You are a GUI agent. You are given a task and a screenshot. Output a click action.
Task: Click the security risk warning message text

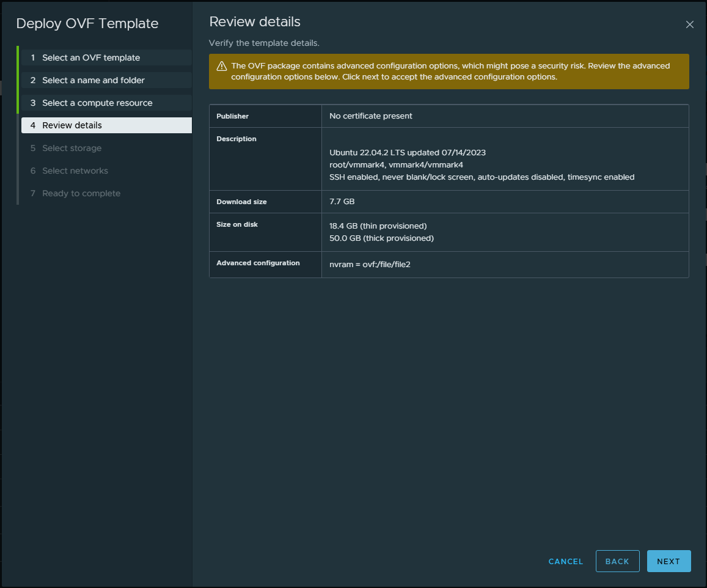(450, 72)
